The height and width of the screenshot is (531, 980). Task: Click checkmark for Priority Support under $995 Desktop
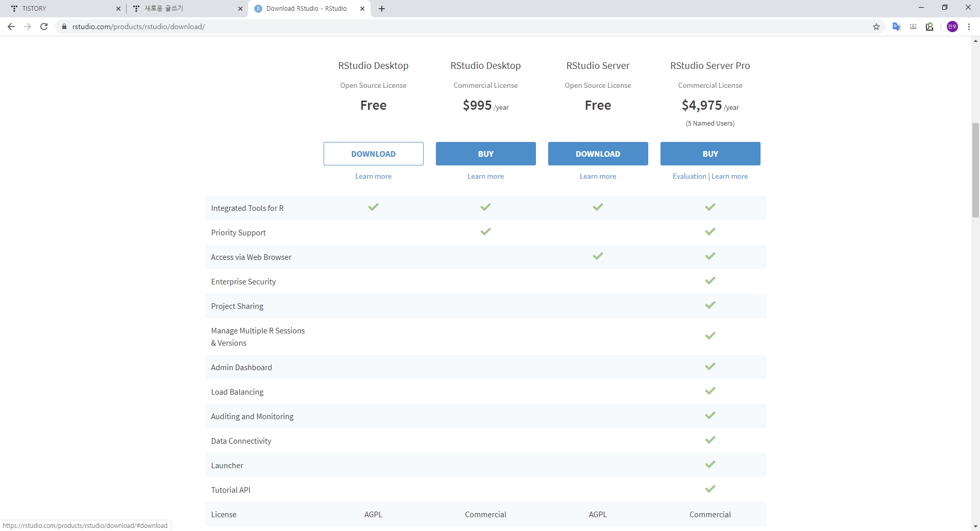coord(485,232)
